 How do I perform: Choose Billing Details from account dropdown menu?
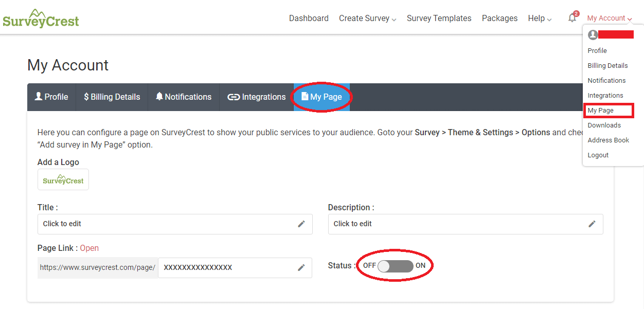point(607,65)
